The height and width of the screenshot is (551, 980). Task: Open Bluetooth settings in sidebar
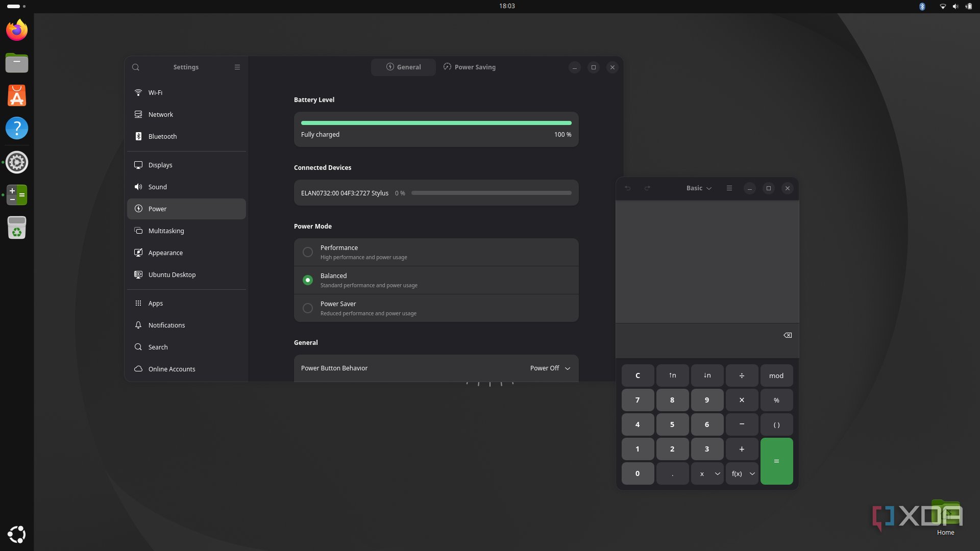coord(186,136)
